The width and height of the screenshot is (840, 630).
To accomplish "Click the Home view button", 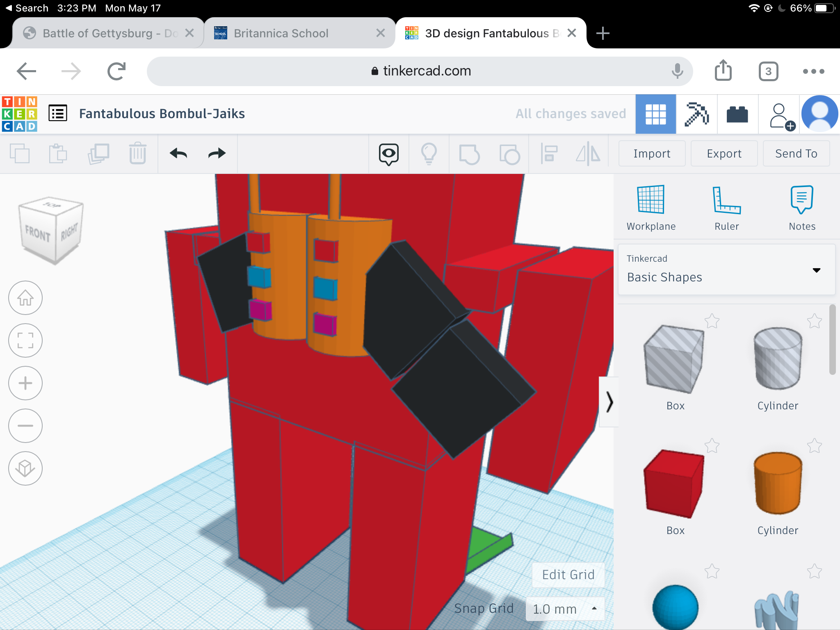I will (x=25, y=298).
